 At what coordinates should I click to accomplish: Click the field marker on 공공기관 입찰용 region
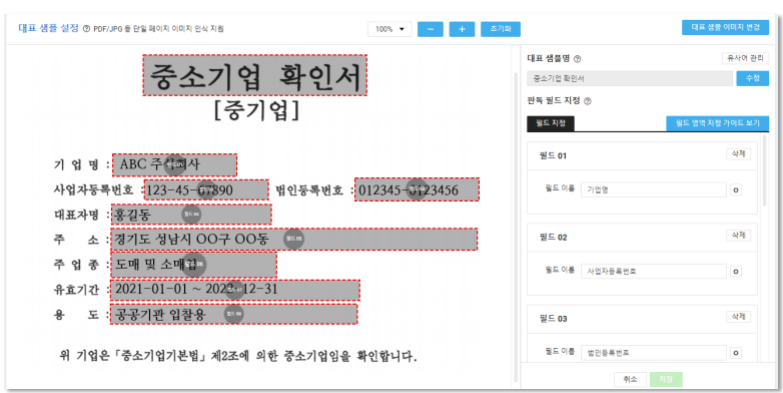[x=233, y=314]
